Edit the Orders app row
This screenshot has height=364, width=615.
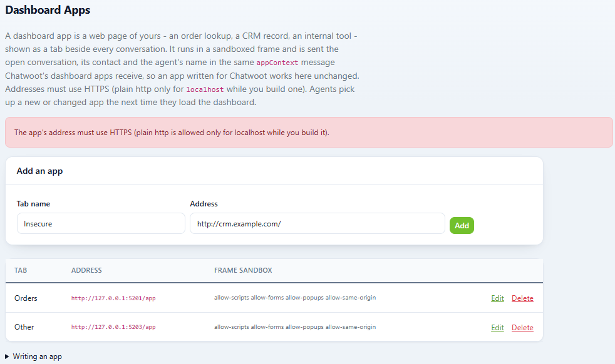(x=497, y=298)
